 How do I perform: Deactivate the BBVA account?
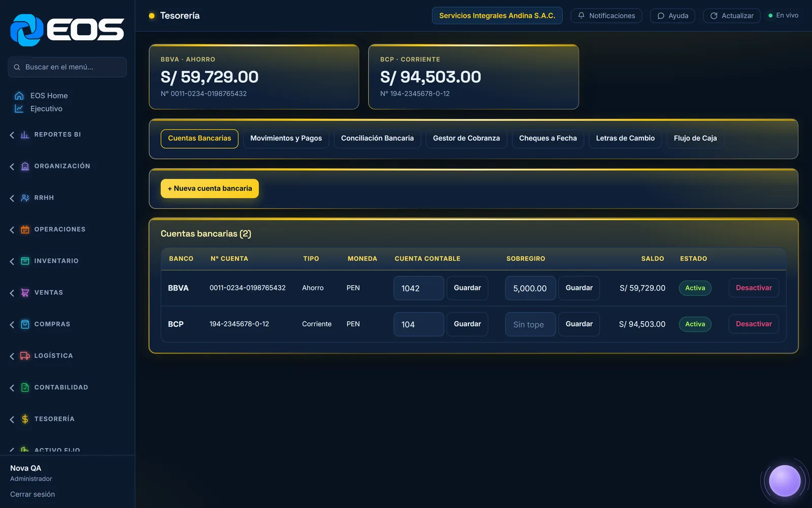(x=754, y=288)
